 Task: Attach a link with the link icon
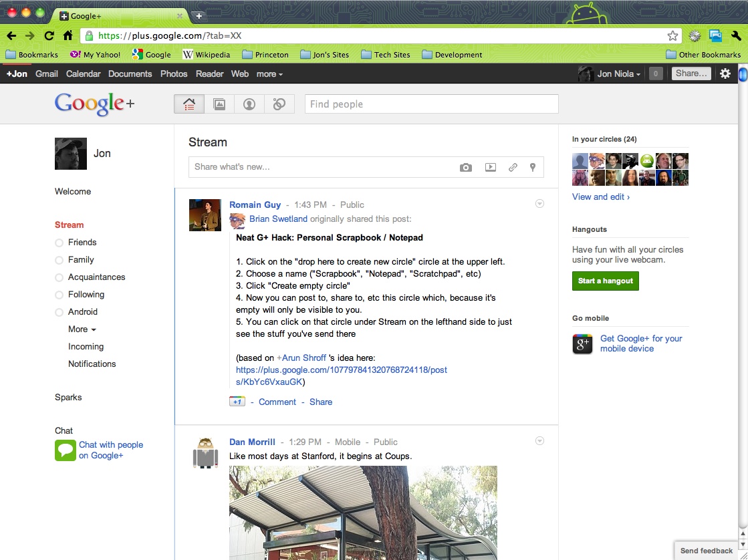[513, 168]
